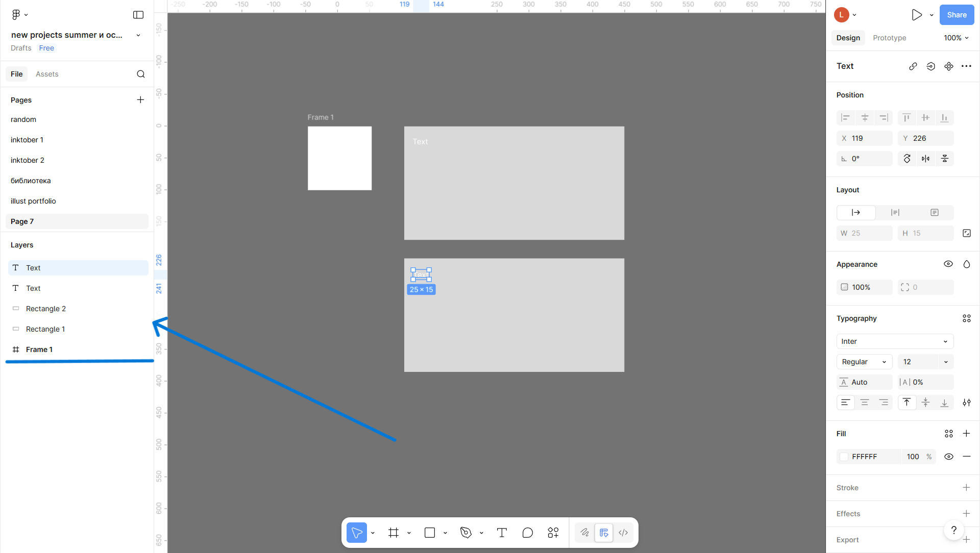Click the search icon in left panel

click(x=141, y=74)
